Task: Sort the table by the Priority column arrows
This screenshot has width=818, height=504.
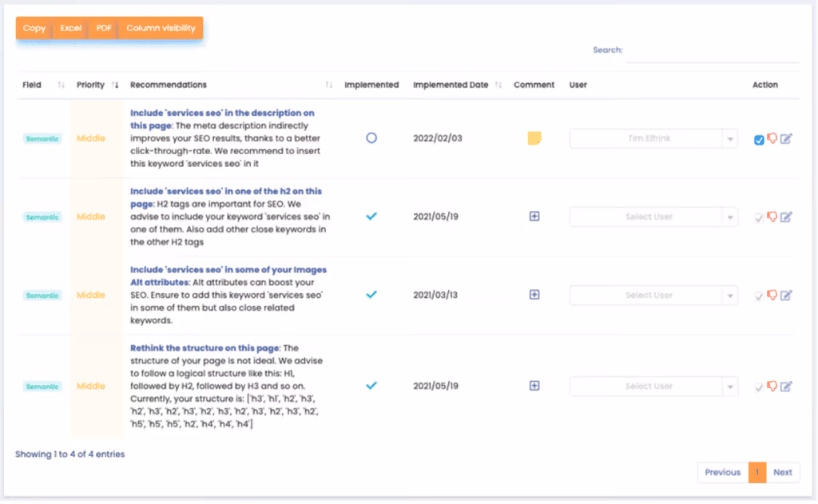Action: pyautogui.click(x=115, y=85)
